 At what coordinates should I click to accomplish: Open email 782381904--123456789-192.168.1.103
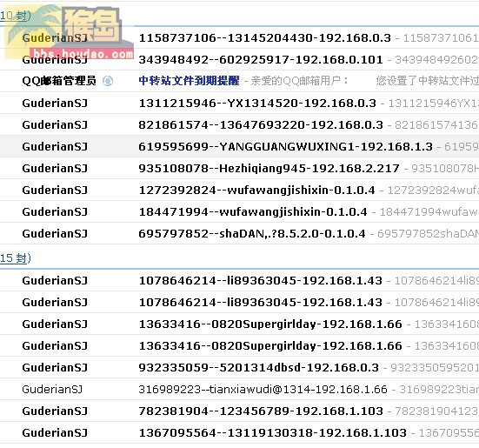click(x=261, y=411)
